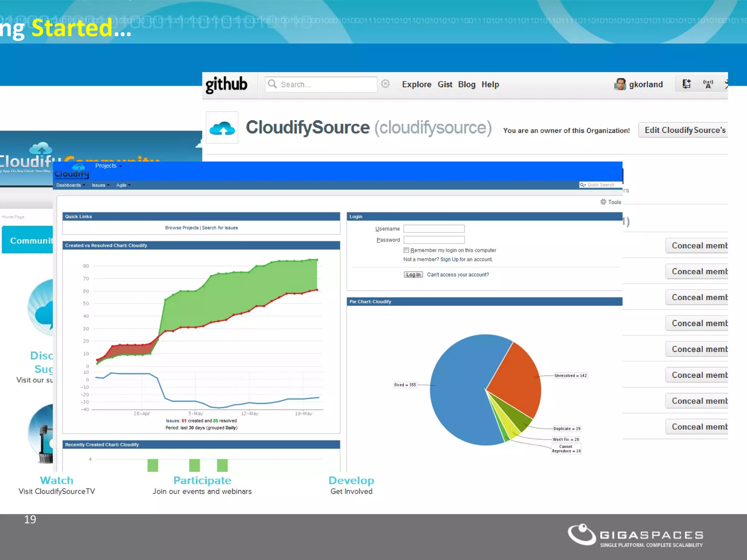Check Remember my login on this computer
747x560 pixels.
click(x=406, y=250)
